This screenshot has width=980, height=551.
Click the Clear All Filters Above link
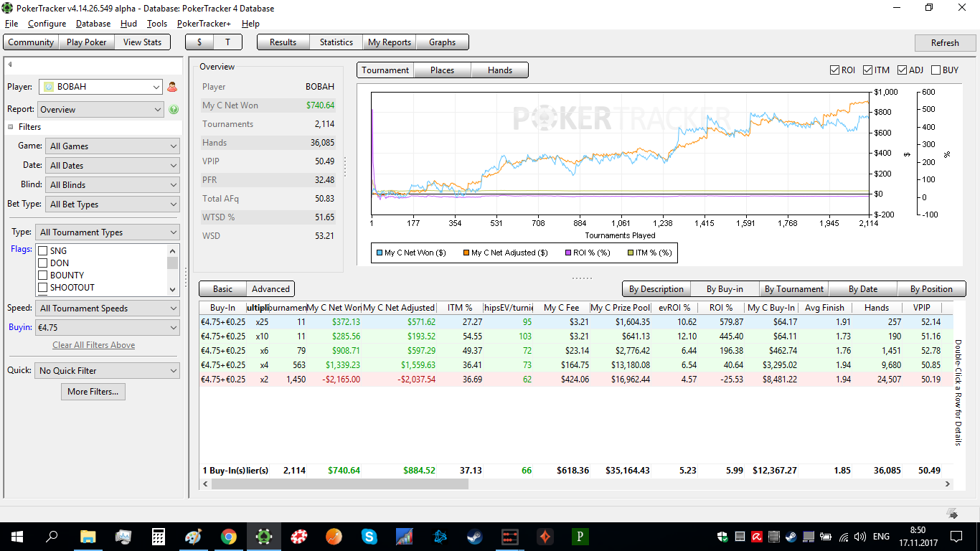[94, 345]
